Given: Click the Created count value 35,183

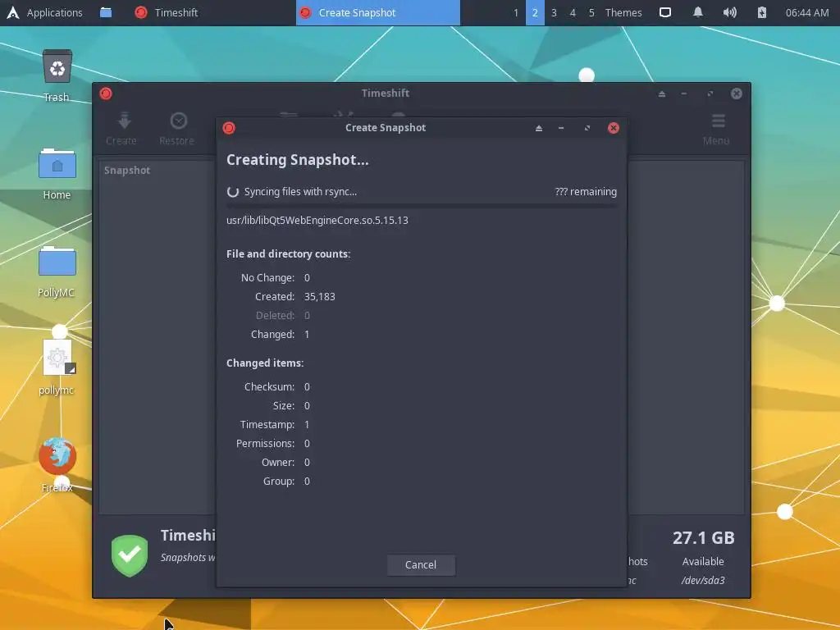Looking at the screenshot, I should (x=320, y=296).
